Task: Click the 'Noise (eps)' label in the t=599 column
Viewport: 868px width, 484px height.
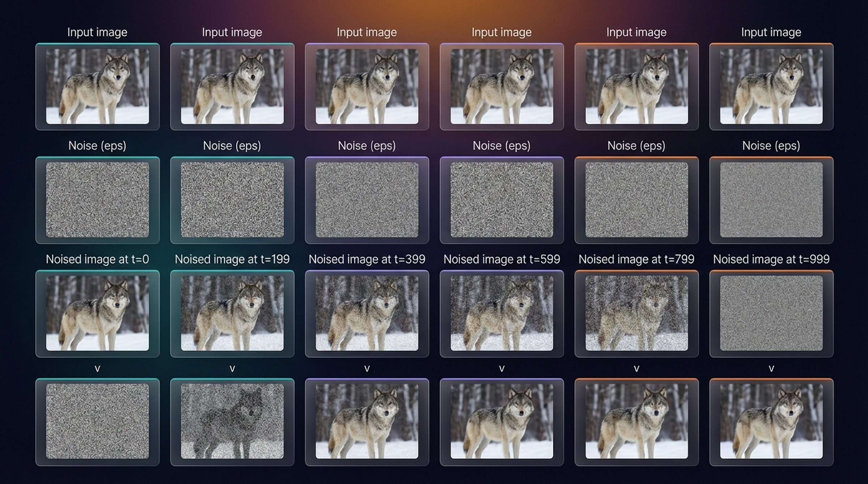Action: click(x=502, y=146)
